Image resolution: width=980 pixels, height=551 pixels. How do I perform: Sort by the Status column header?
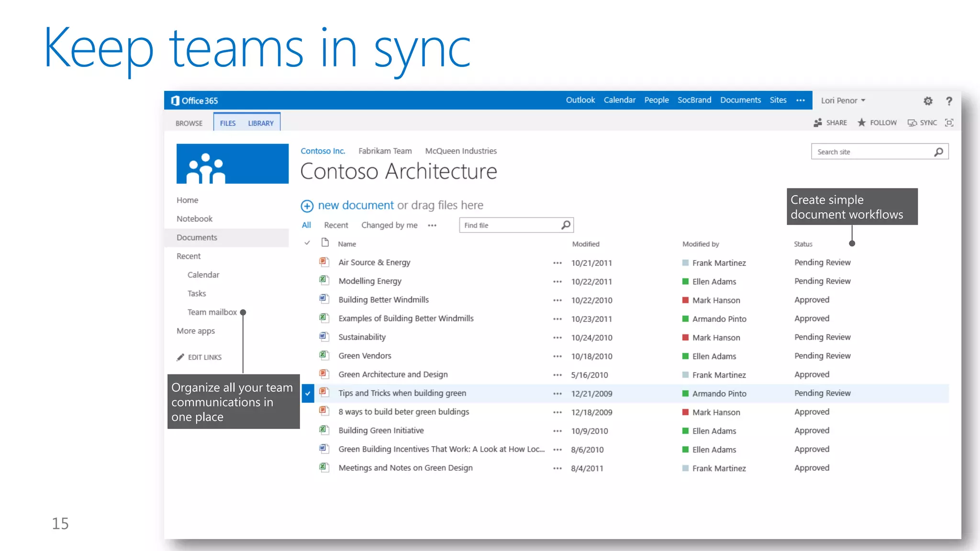(803, 244)
